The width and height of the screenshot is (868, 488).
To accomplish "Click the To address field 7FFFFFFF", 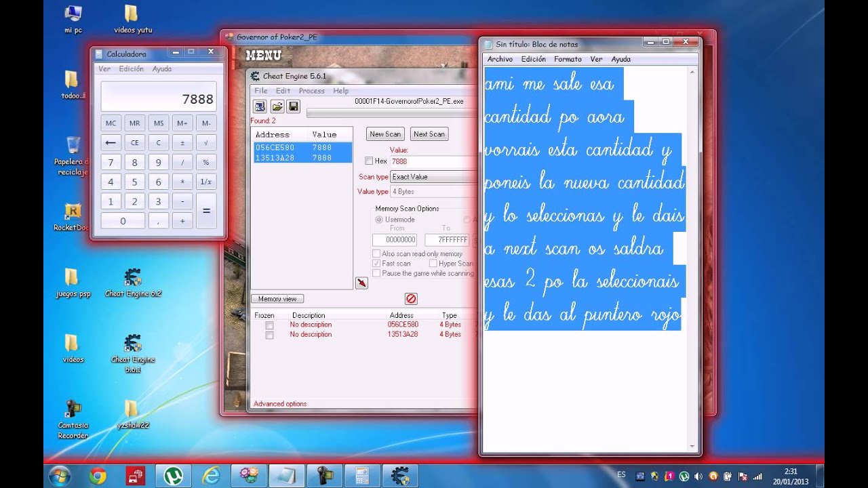I will point(447,240).
